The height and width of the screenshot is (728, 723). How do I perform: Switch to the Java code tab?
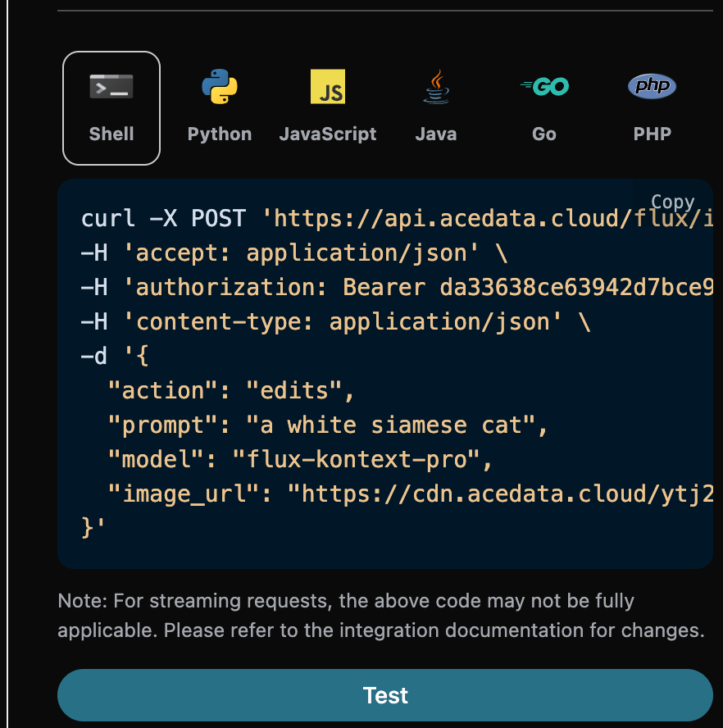click(x=435, y=107)
